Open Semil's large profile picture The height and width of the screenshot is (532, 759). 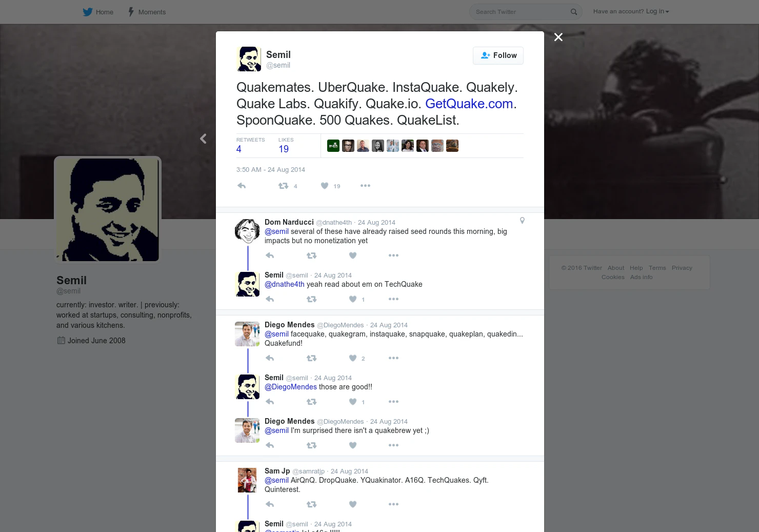[x=108, y=210]
